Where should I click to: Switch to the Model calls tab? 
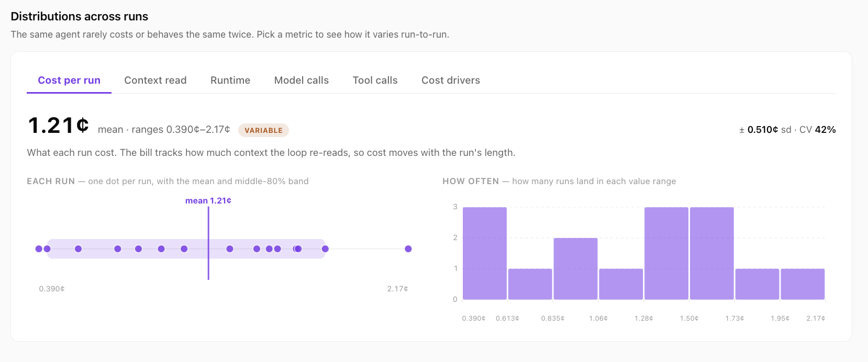302,80
